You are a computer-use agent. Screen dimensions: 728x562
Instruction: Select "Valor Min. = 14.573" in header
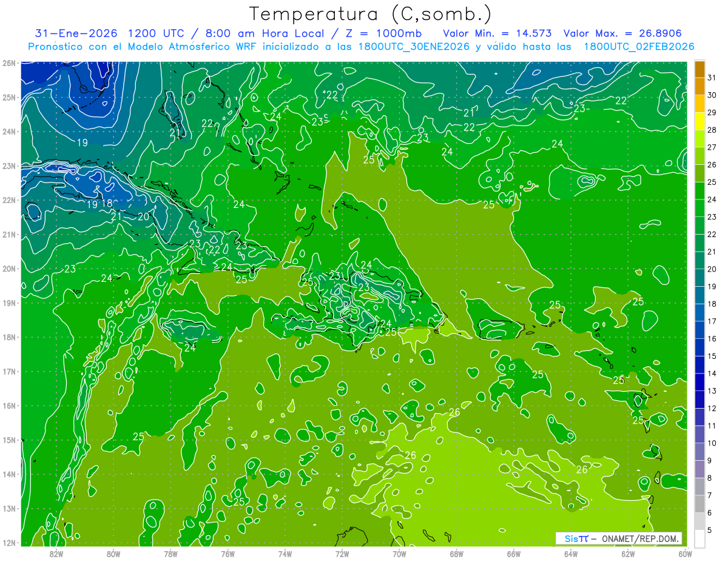click(497, 33)
